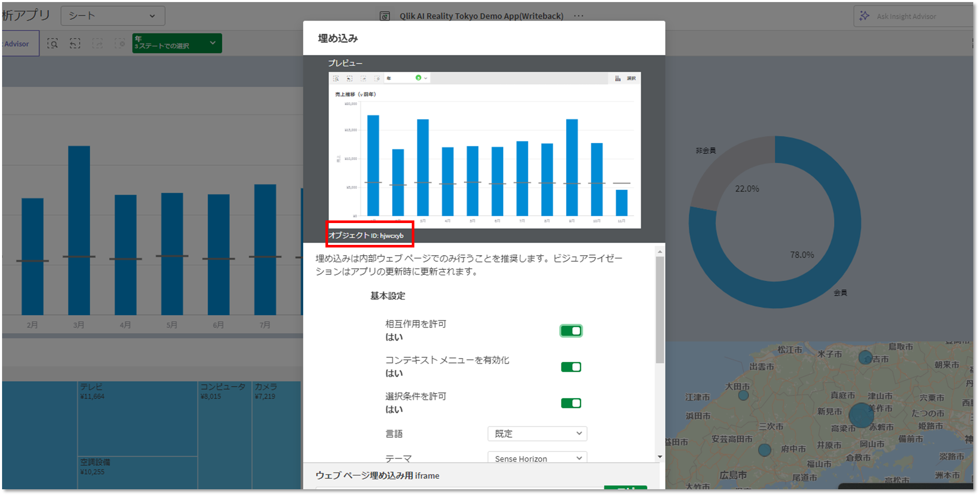
Task: Toggle コンテキスト メニューを有効化 switch
Action: [571, 367]
